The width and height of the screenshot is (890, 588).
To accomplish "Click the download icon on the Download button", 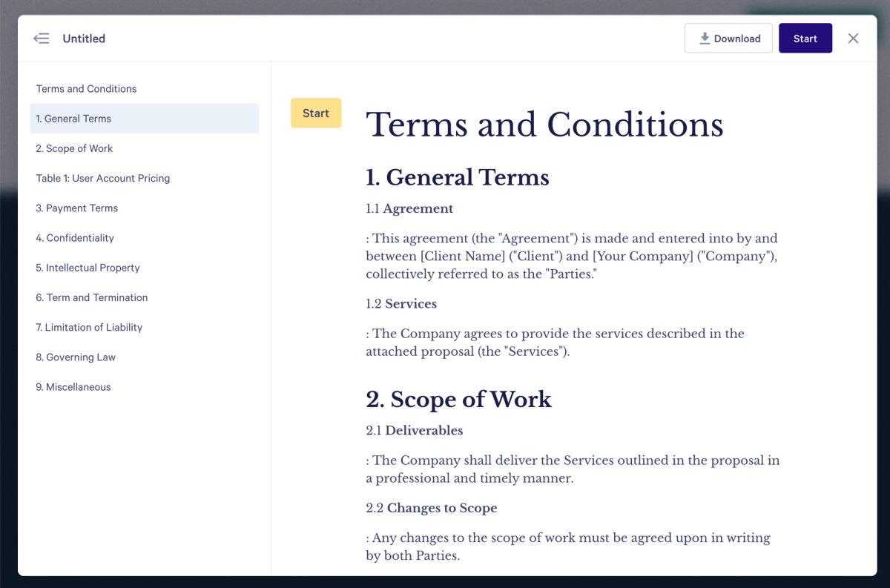I will click(704, 38).
